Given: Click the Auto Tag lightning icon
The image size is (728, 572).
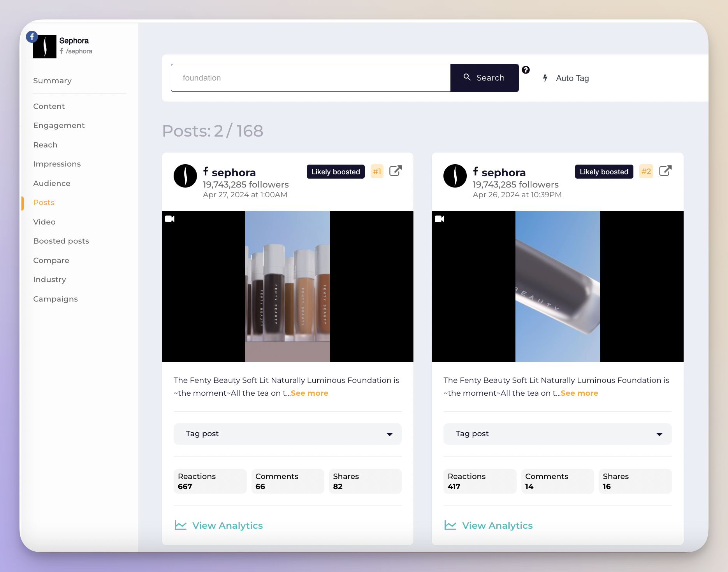Looking at the screenshot, I should pos(545,78).
